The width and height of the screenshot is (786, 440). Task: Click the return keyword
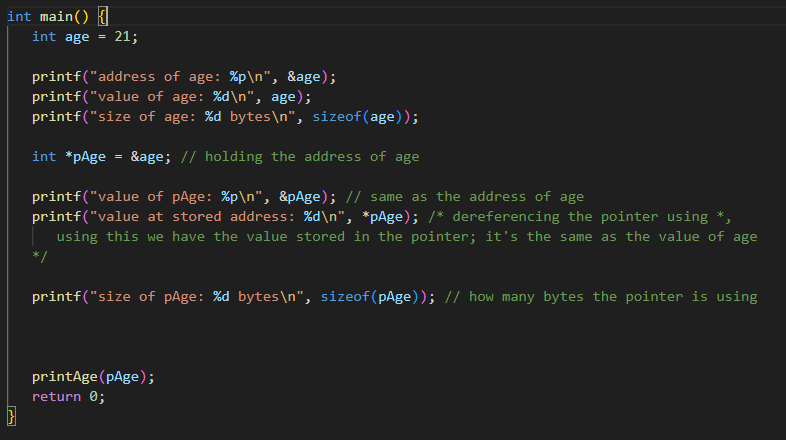(56, 396)
